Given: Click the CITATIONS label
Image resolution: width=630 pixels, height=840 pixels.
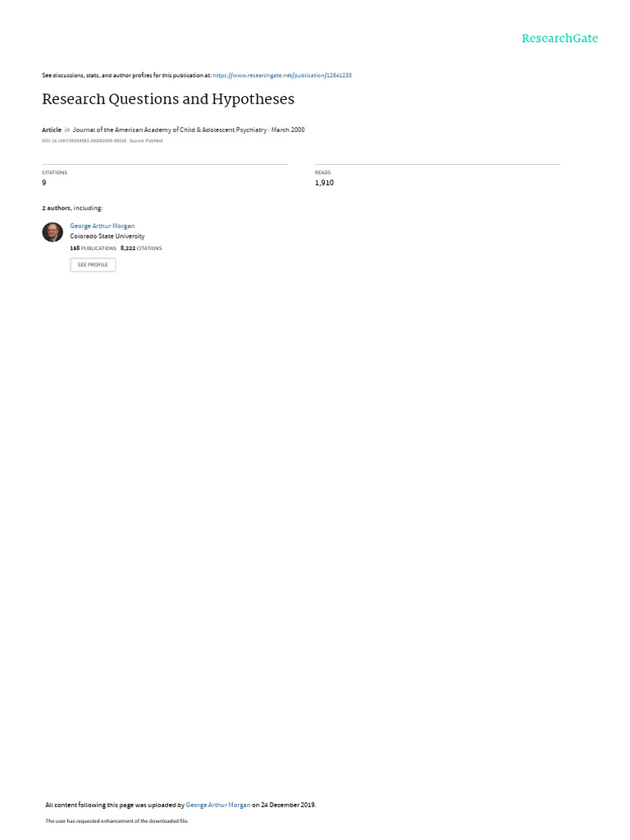Looking at the screenshot, I should pos(55,172).
